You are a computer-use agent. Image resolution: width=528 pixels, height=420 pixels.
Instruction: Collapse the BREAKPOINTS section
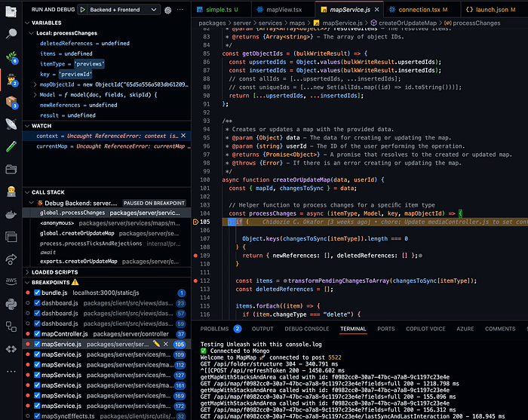[x=27, y=282]
